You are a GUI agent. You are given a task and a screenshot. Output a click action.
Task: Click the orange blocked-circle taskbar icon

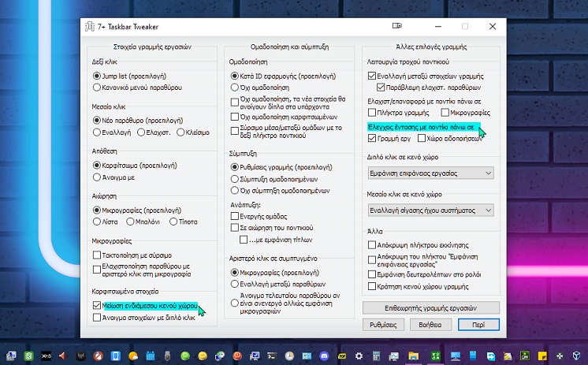[x=99, y=356]
